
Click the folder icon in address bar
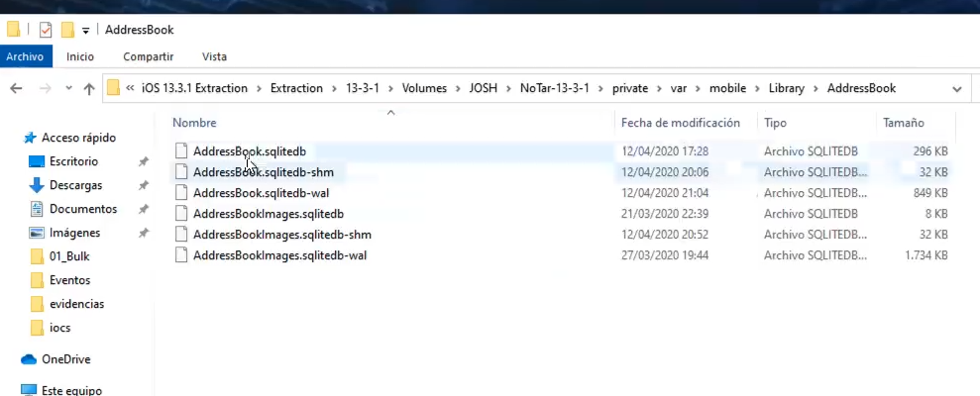tap(113, 88)
